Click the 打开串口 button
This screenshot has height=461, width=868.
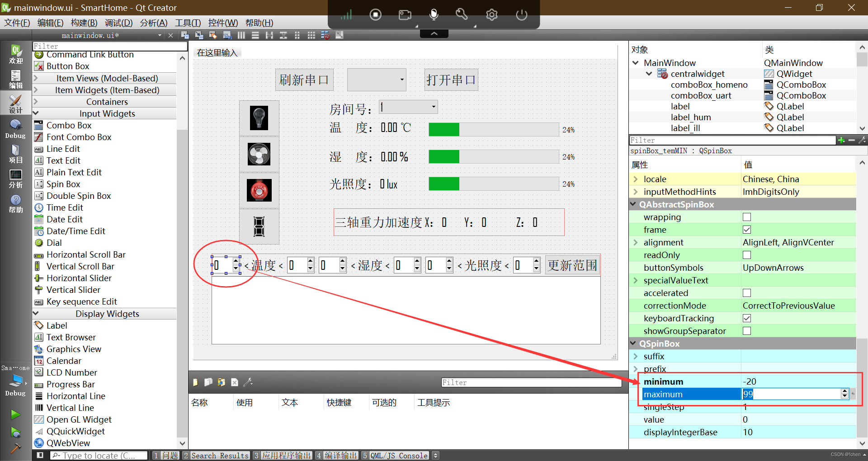click(451, 80)
